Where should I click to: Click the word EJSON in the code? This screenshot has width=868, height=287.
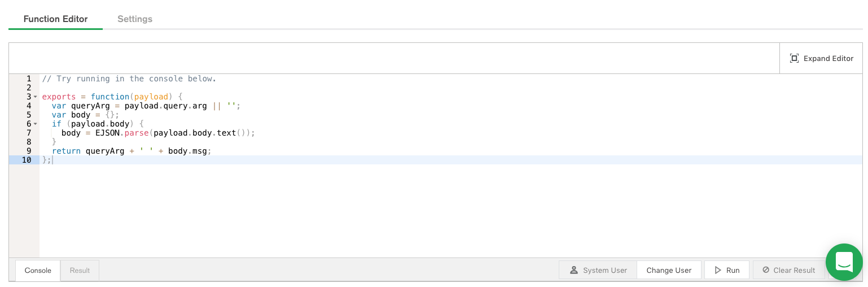click(108, 133)
